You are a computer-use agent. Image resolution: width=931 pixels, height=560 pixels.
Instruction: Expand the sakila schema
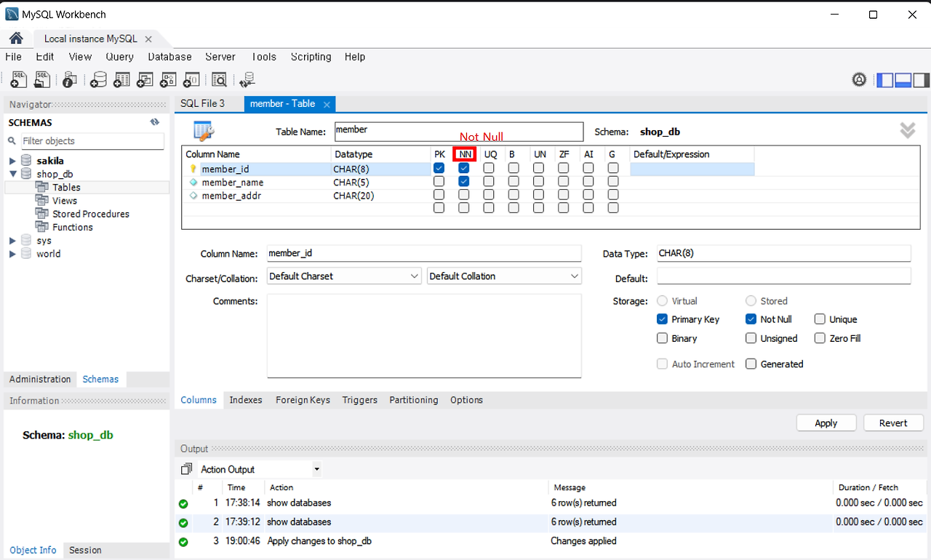[x=12, y=161]
